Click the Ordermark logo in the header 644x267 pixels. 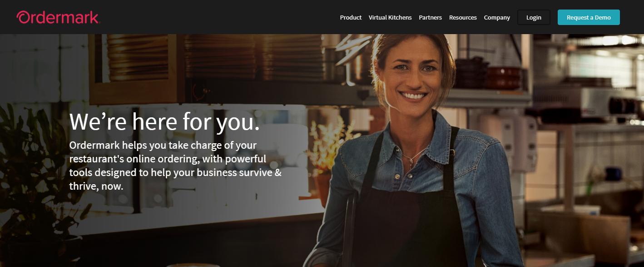[x=58, y=17]
